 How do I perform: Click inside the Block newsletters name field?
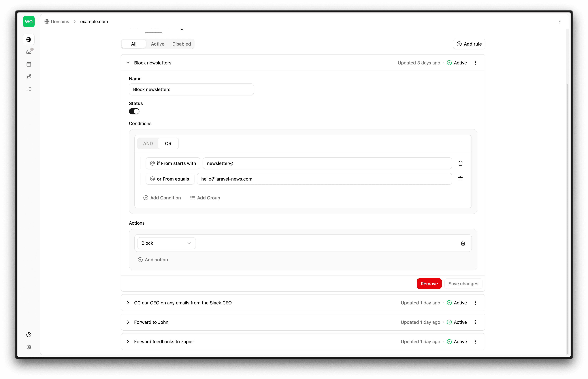tap(191, 89)
